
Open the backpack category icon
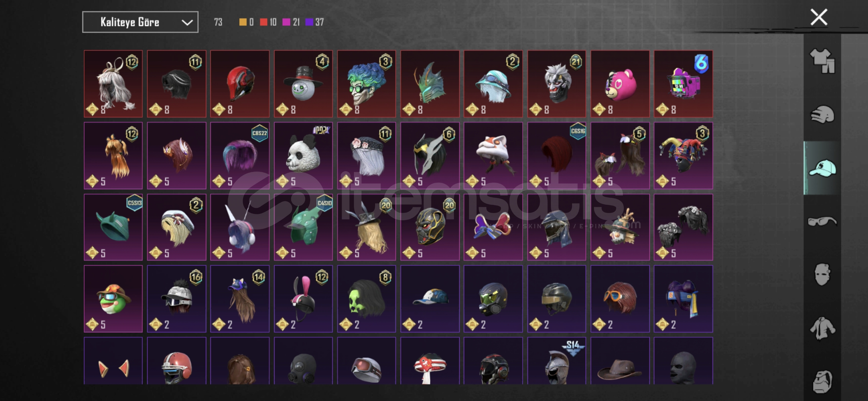point(822,381)
